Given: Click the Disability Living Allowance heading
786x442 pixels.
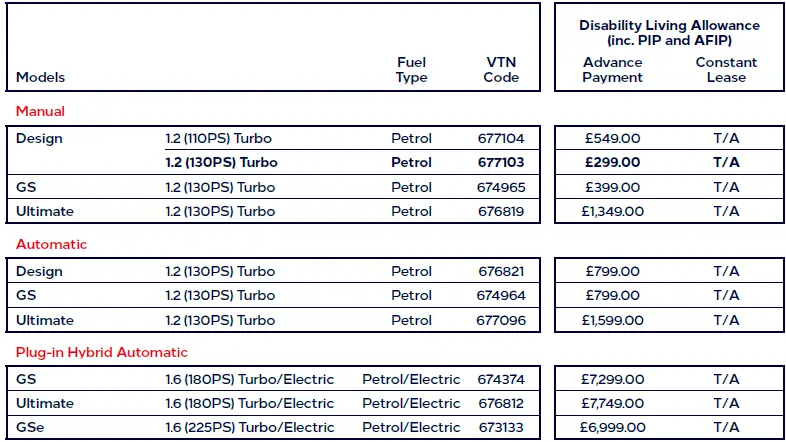Looking at the screenshot, I should point(669,32).
